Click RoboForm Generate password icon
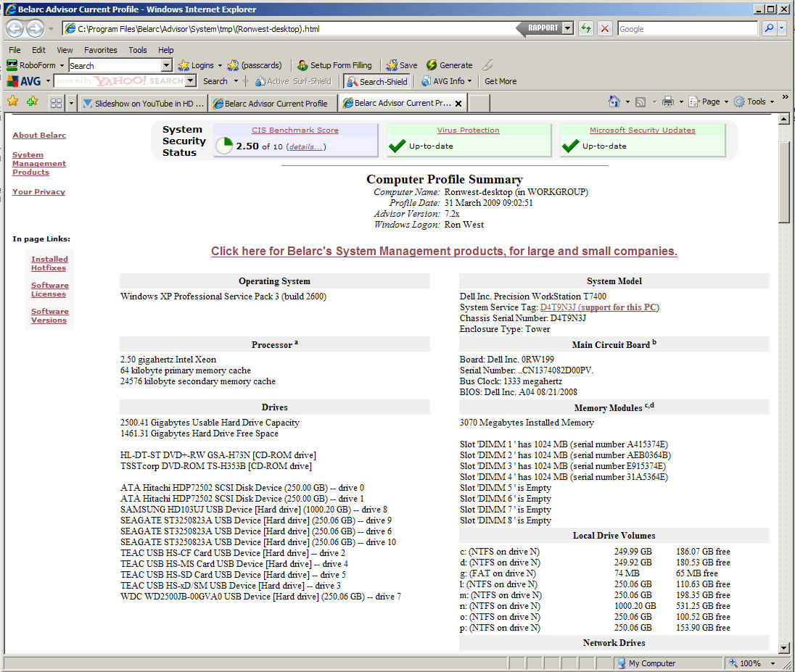The width and height of the screenshot is (795, 672). 449,65
